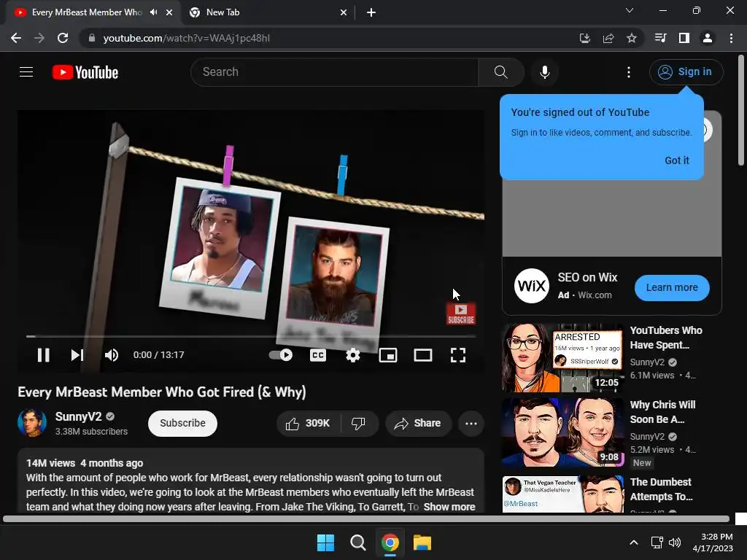Open 'The Dumbest Attempts To...' video title

click(x=661, y=489)
